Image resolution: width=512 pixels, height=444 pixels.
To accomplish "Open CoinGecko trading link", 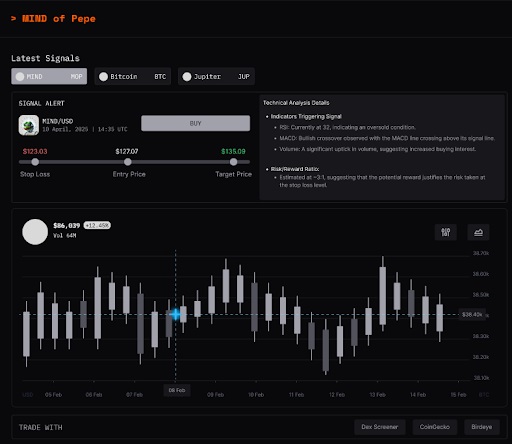I will click(x=435, y=427).
